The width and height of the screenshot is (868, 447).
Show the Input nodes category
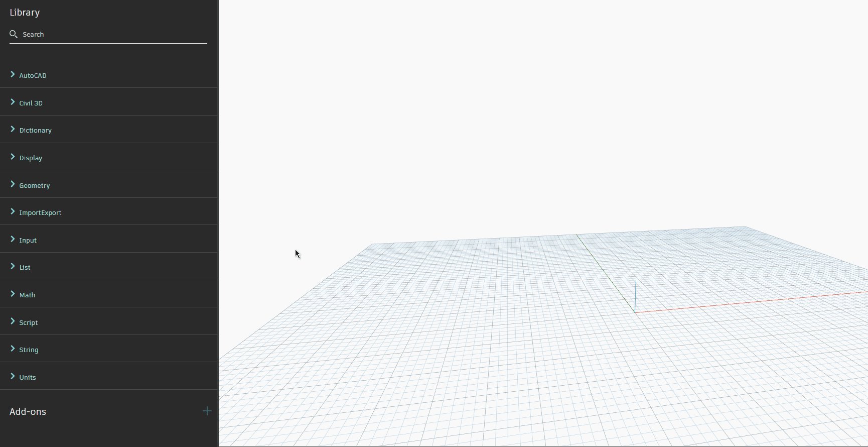tap(28, 240)
